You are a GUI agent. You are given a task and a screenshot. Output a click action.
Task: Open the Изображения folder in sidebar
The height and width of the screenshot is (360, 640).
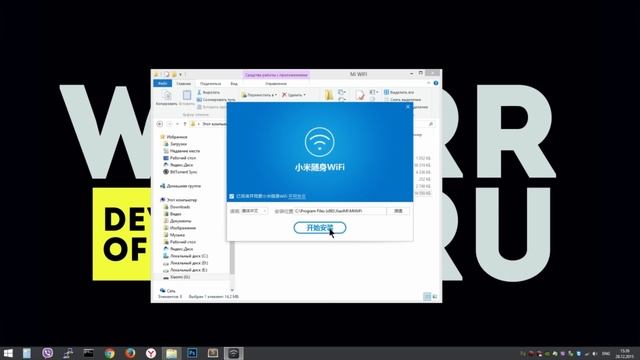tap(179, 228)
